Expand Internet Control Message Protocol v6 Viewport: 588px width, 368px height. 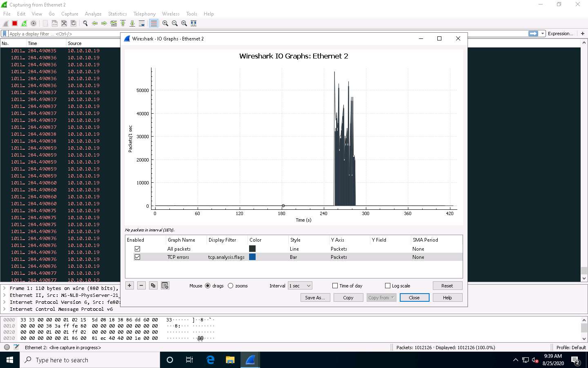(4, 309)
